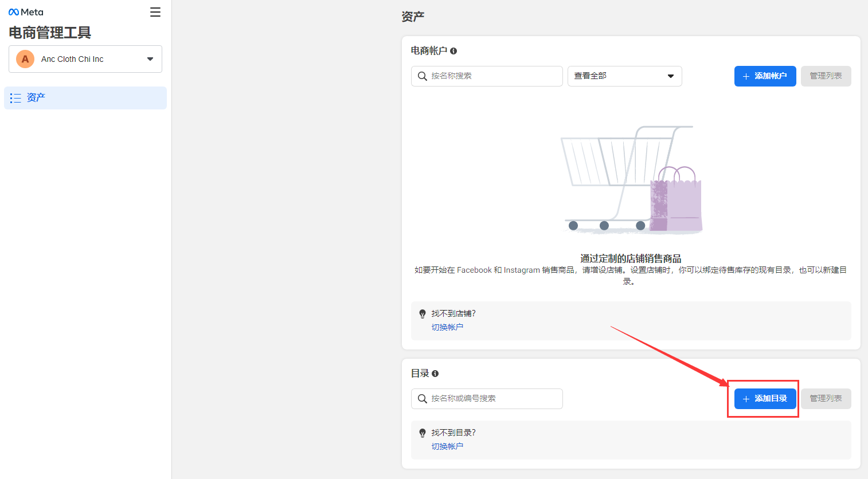This screenshot has width=868, height=479.
Task: Click the 电商管理工具 title
Action: point(50,33)
